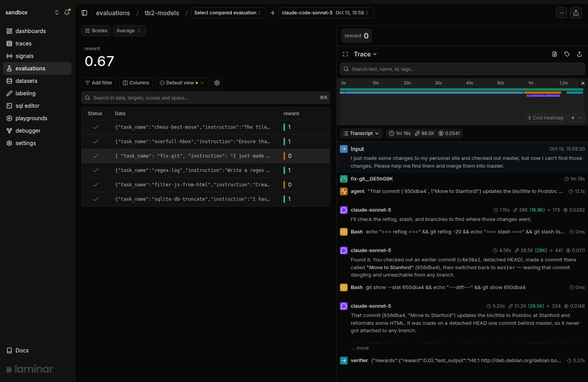The image size is (588, 382).
Task: Open the signals page
Action: (37, 56)
